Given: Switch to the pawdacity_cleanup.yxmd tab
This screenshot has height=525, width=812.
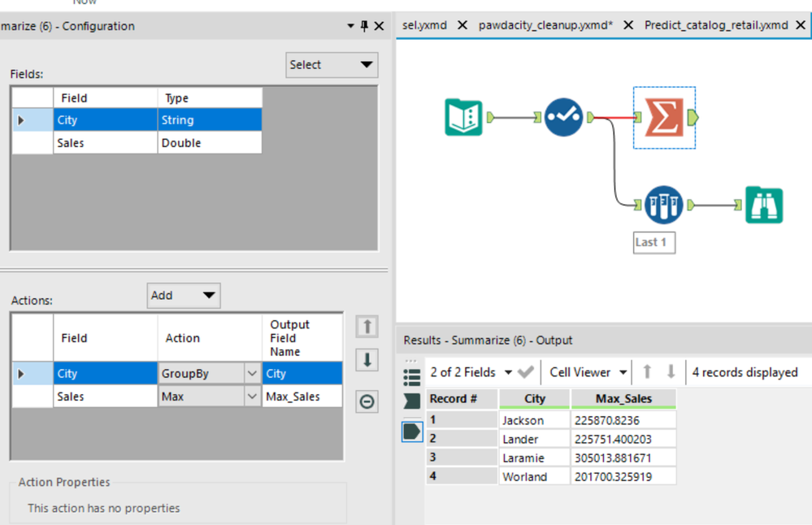Looking at the screenshot, I should (x=545, y=25).
